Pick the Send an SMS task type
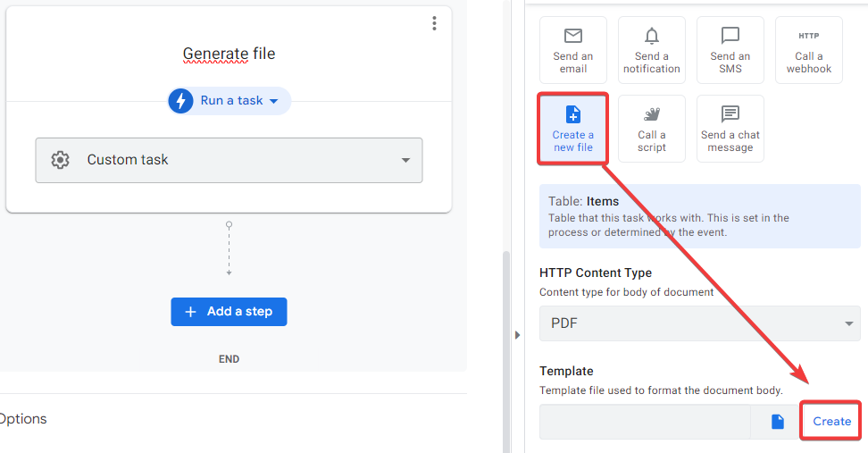This screenshot has width=868, height=453. click(x=730, y=50)
